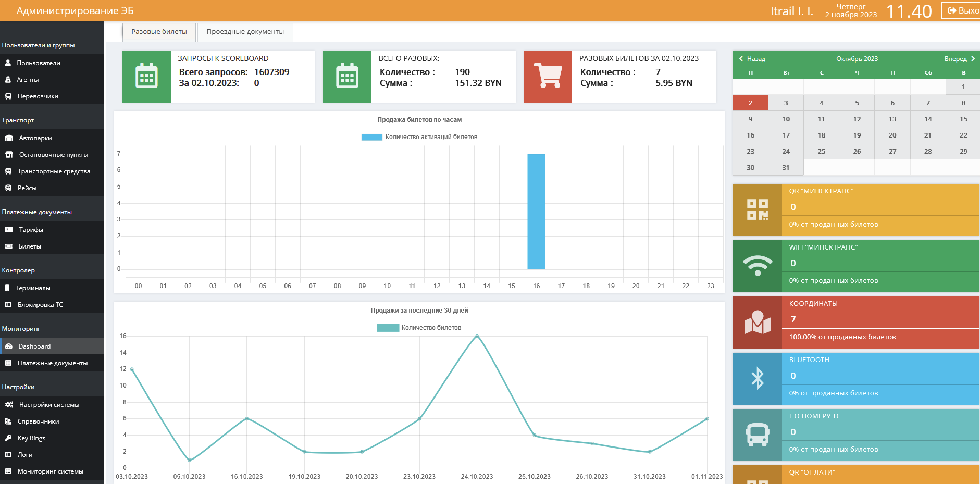
Task: Click the Продажа билетов по часам chart title
Action: pos(419,120)
